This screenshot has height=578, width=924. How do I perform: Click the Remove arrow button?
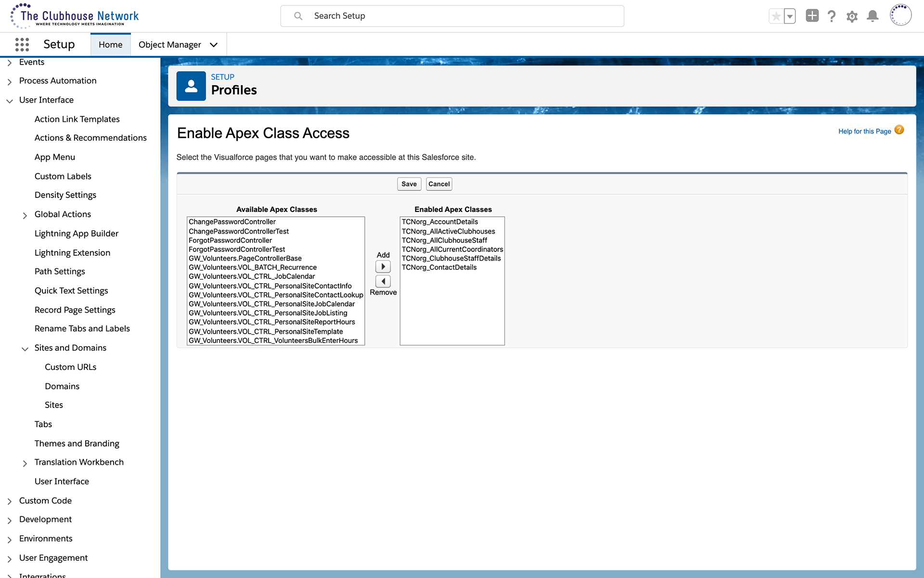coord(383,281)
